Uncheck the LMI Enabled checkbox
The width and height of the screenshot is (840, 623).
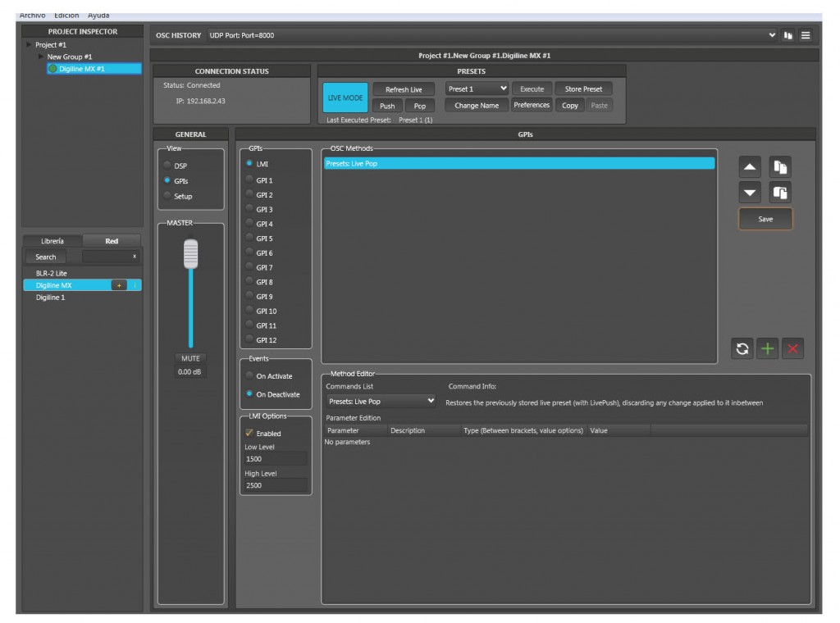click(x=249, y=433)
